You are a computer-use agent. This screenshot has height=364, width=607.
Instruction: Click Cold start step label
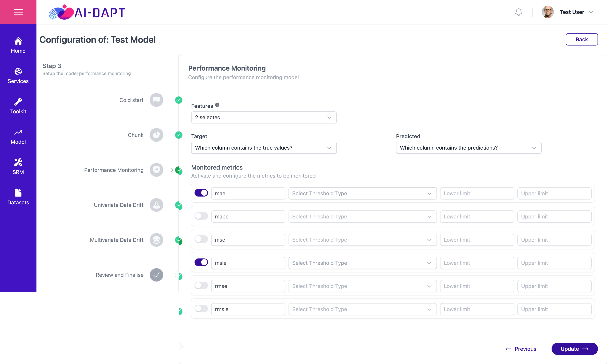coord(131,100)
